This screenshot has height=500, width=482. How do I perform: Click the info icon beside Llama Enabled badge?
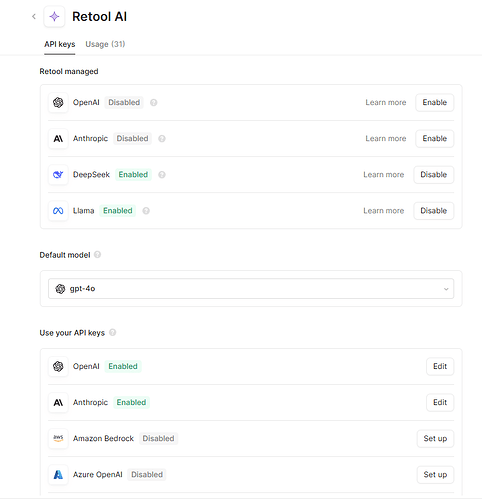pos(146,211)
